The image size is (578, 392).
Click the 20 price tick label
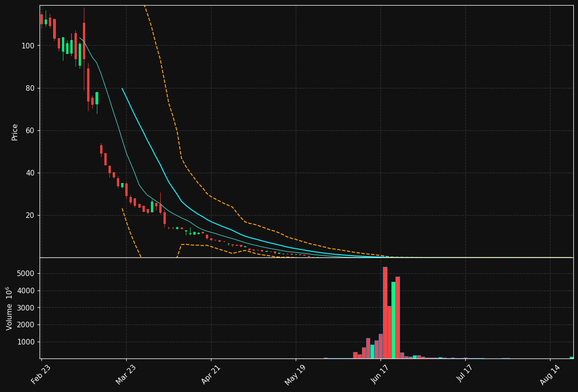click(31, 215)
